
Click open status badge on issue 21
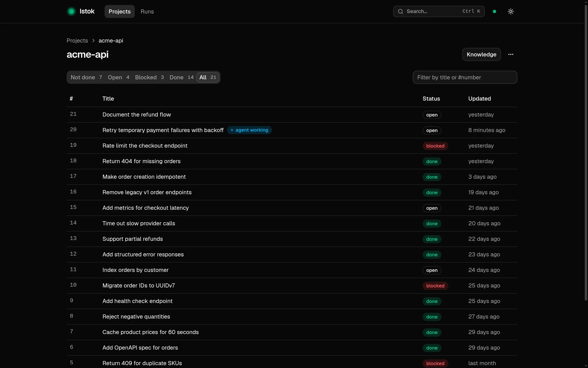[432, 115]
